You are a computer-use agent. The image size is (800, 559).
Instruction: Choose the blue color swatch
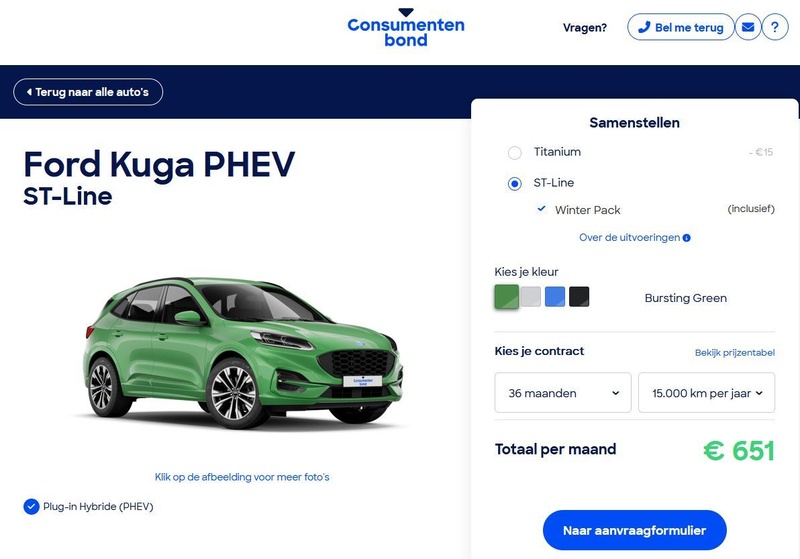pyautogui.click(x=555, y=297)
